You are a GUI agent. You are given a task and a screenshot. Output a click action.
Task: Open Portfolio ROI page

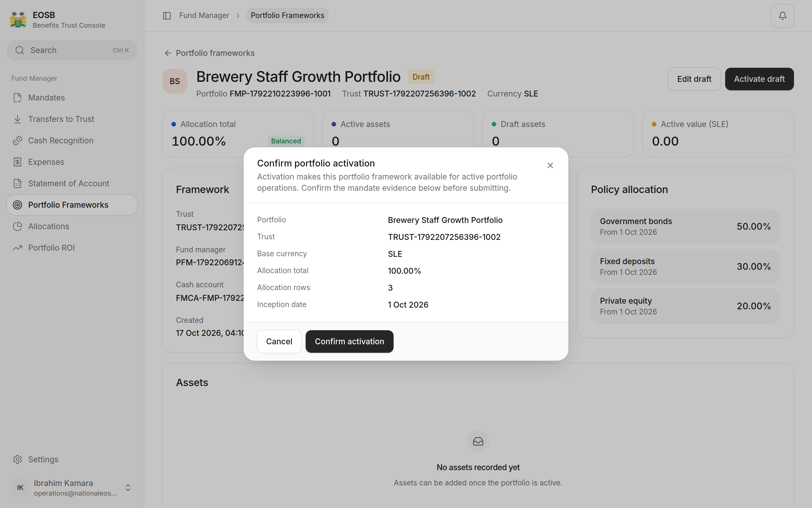(72, 248)
